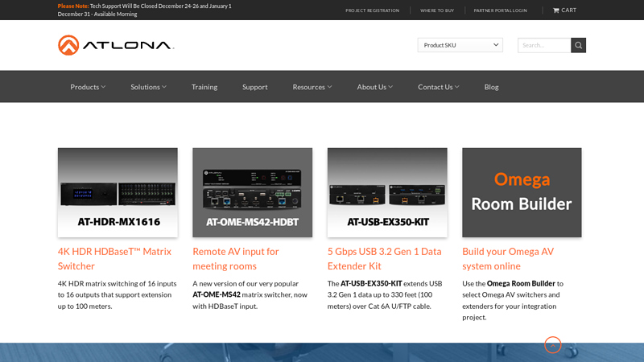Expand the About Us menu
Image resolution: width=644 pixels, height=362 pixels.
374,87
